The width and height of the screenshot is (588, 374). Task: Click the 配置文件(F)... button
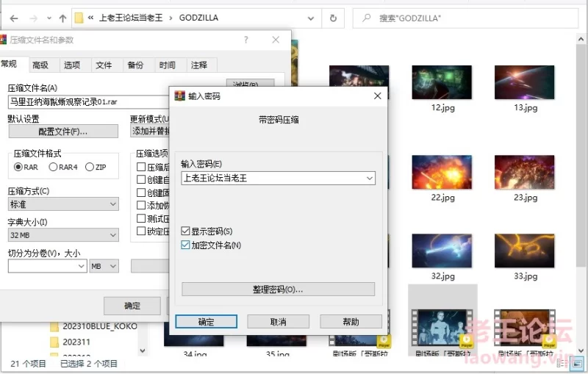coord(63,132)
